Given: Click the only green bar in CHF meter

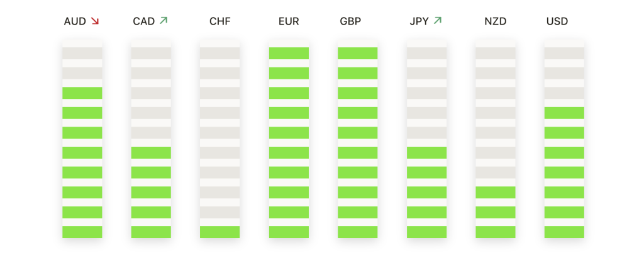Looking at the screenshot, I should click(219, 232).
